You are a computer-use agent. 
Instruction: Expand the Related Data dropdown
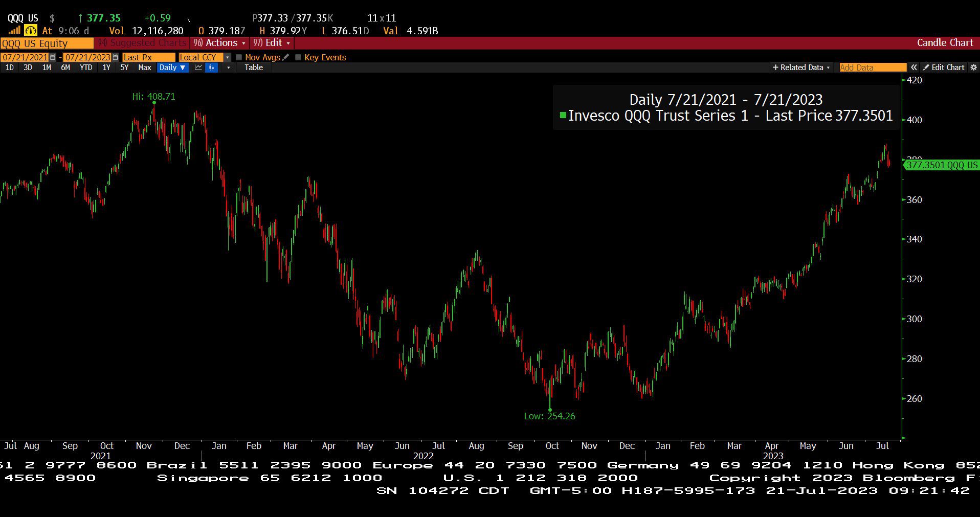pyautogui.click(x=801, y=68)
